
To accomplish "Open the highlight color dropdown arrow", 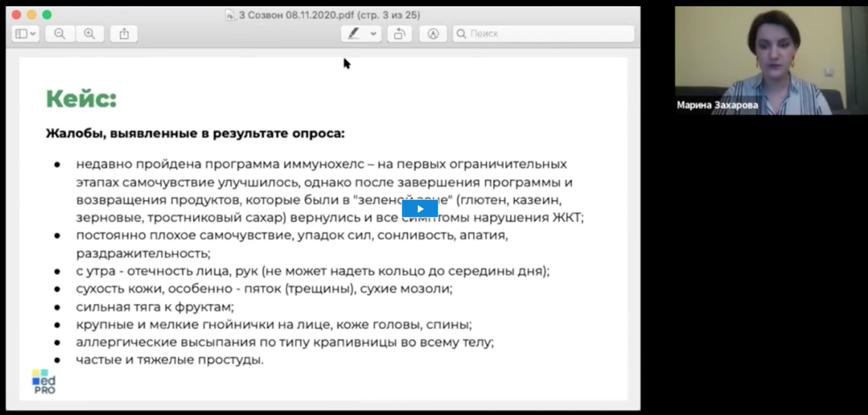I will 373,34.
